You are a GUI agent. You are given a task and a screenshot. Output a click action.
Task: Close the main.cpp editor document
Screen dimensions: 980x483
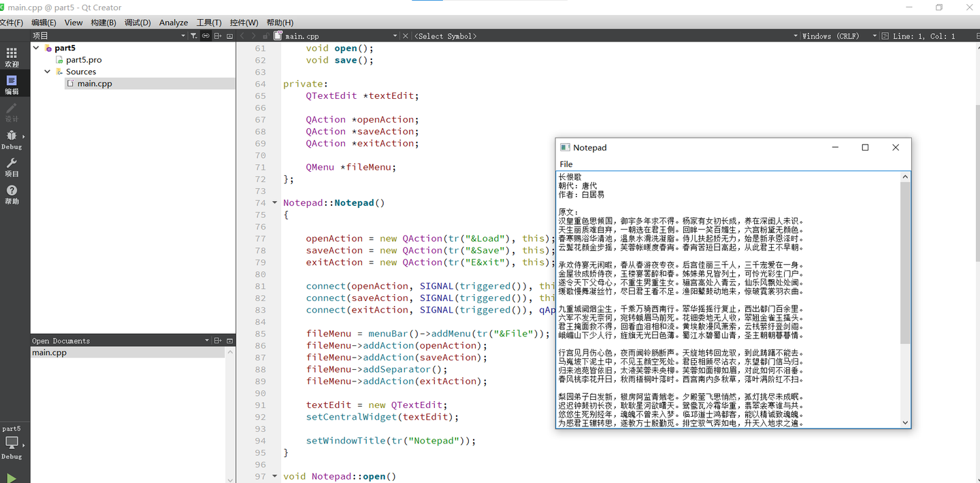click(406, 36)
